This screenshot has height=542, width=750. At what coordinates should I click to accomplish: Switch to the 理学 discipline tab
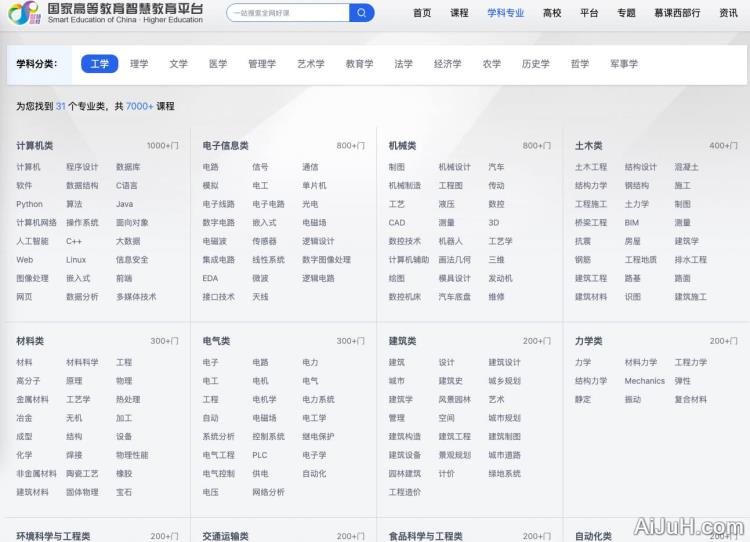pos(139,64)
